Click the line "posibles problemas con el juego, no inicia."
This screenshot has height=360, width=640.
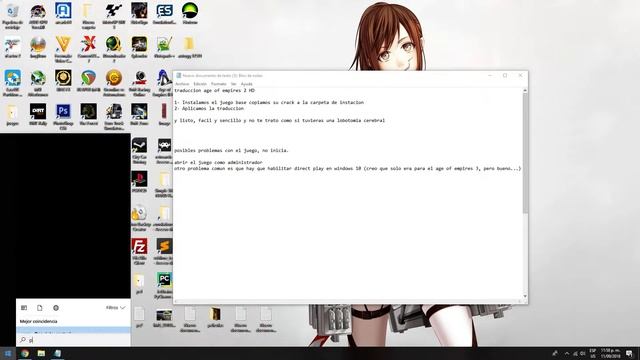click(231, 150)
